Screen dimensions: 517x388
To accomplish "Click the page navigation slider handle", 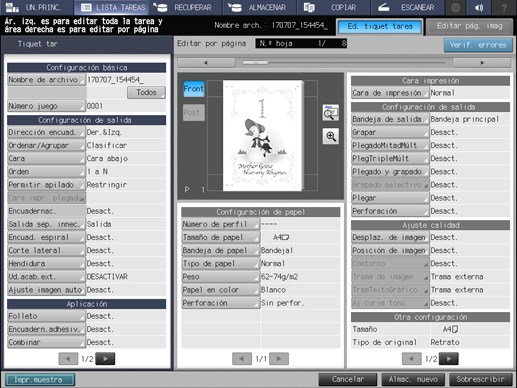I will point(255,62).
